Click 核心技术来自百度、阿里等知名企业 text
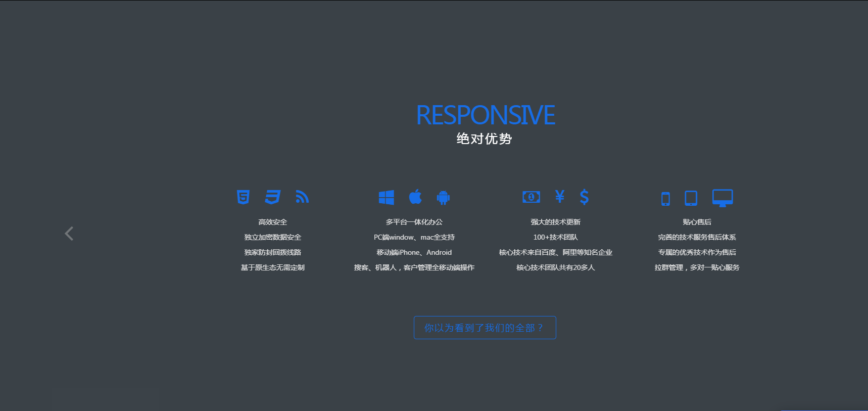868x411 pixels. (x=556, y=252)
